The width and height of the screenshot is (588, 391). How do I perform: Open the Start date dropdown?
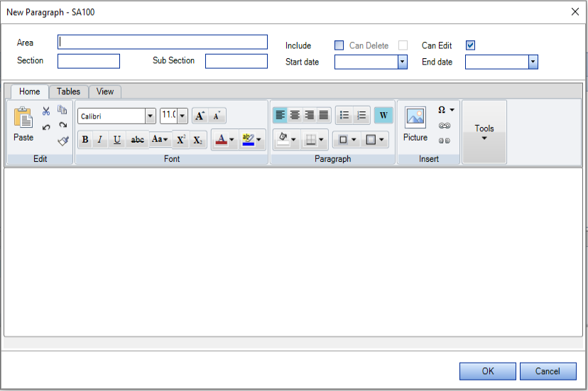point(403,62)
